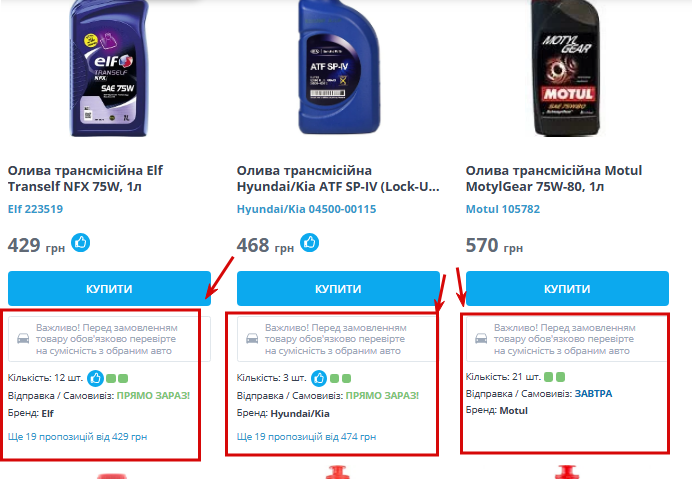Image resolution: width=692 pixels, height=479 pixels.
Task: Click car icon in Motul compatibility notice
Action: click(481, 339)
